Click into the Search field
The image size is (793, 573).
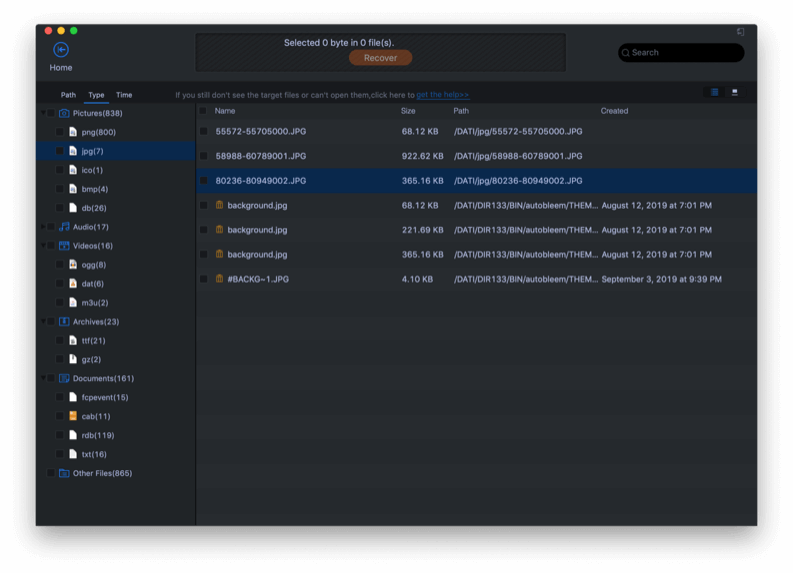(685, 52)
